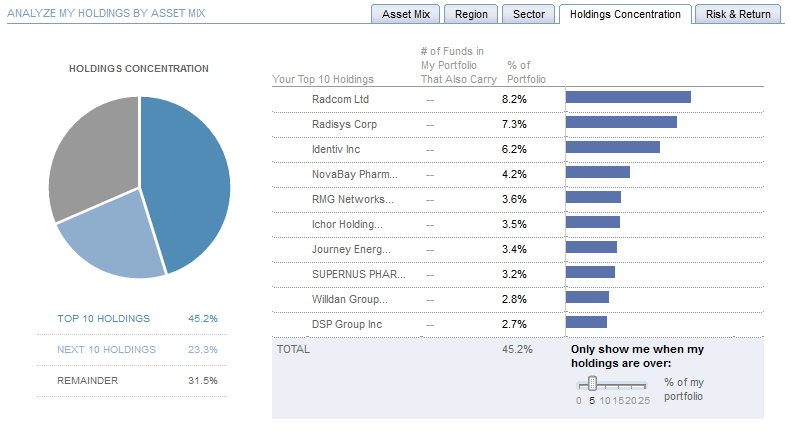
Task: Click the Willdan Group 2.8% bar
Action: 587,297
